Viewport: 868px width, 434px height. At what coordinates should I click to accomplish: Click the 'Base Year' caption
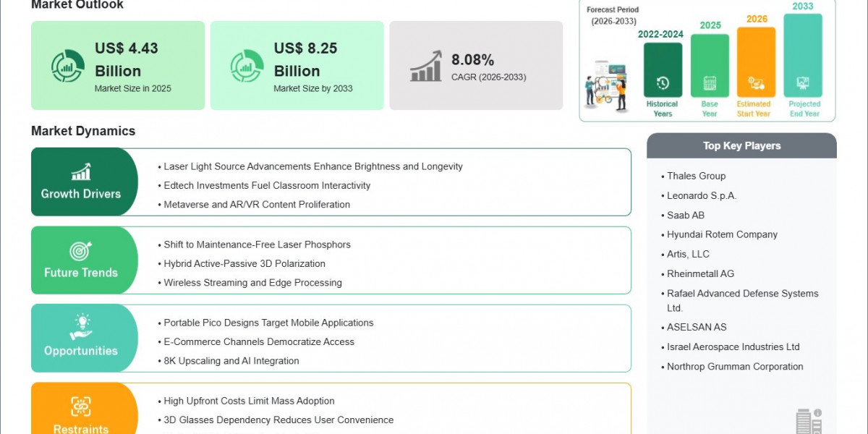tap(710, 109)
